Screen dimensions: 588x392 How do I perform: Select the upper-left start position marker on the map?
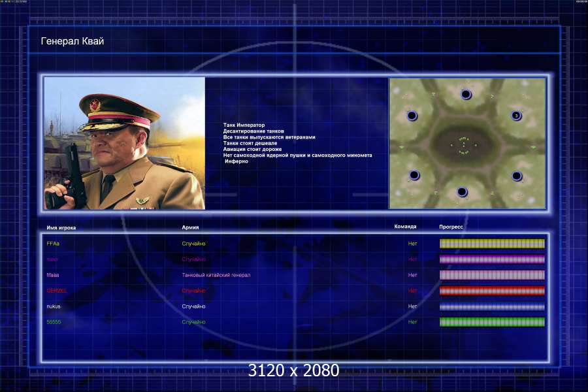pyautogui.click(x=412, y=116)
